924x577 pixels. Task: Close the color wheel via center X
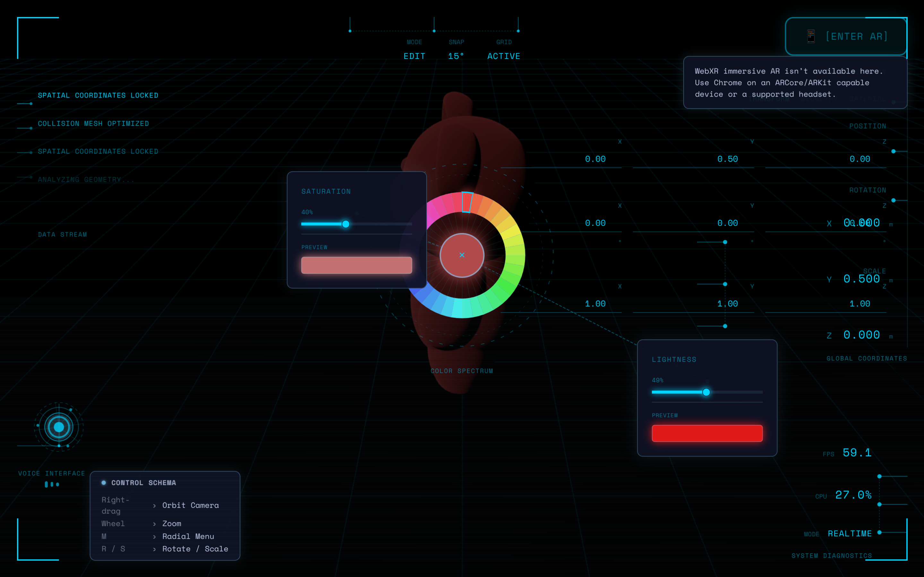click(462, 255)
